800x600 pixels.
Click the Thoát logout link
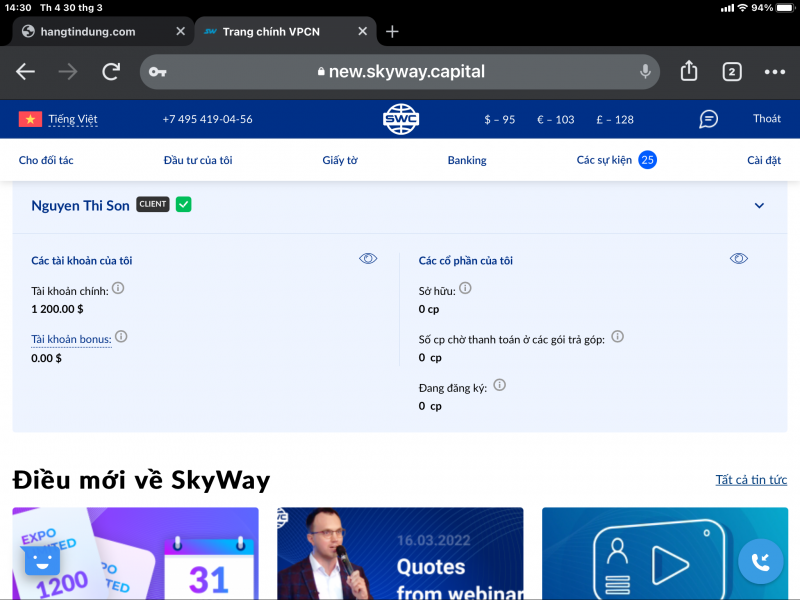[767, 119]
